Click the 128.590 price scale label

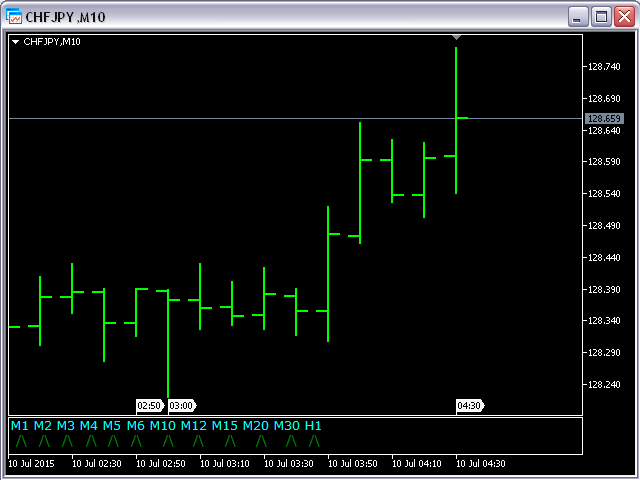click(604, 162)
